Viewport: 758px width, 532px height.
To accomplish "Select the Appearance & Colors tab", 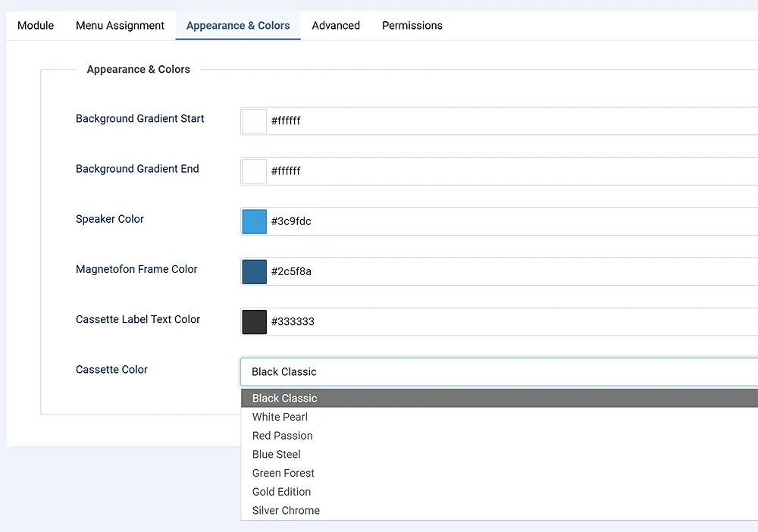I will coord(238,25).
